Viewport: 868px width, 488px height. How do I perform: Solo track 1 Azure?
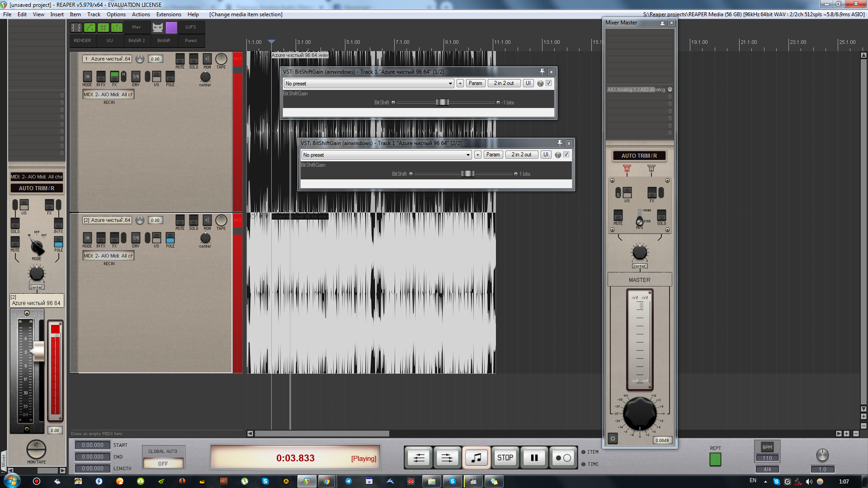click(193, 59)
